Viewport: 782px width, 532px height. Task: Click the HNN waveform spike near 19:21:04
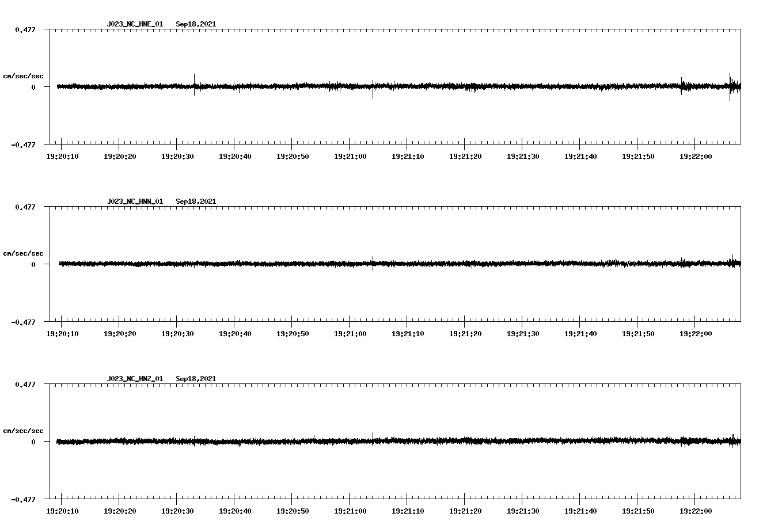tap(373, 263)
